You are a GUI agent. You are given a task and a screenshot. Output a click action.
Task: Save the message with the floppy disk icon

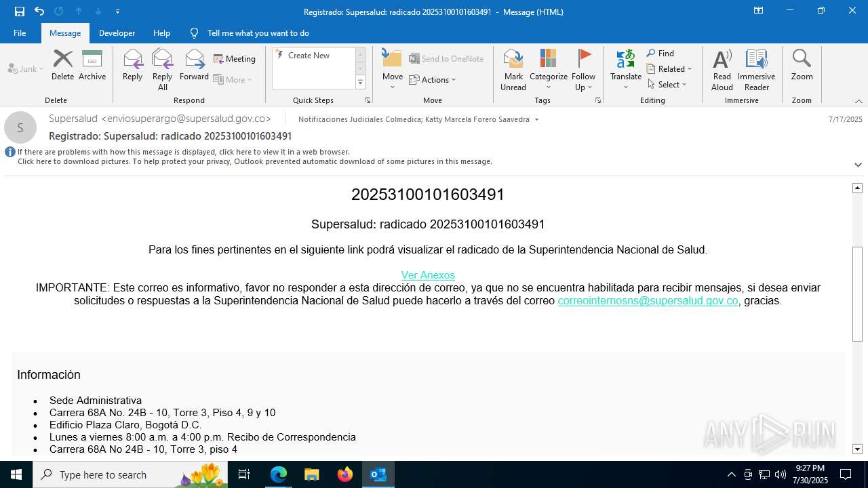point(20,12)
